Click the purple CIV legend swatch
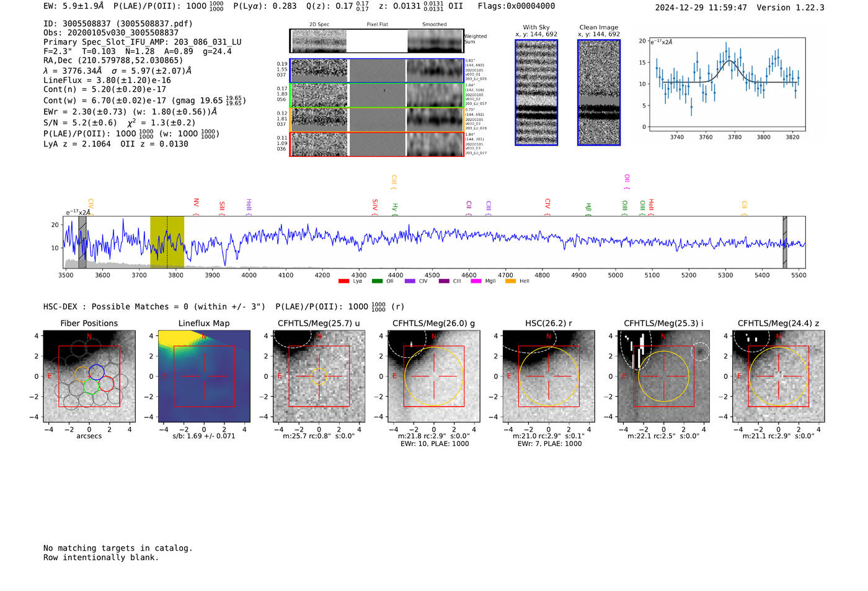The height and width of the screenshot is (591, 868). tap(410, 282)
